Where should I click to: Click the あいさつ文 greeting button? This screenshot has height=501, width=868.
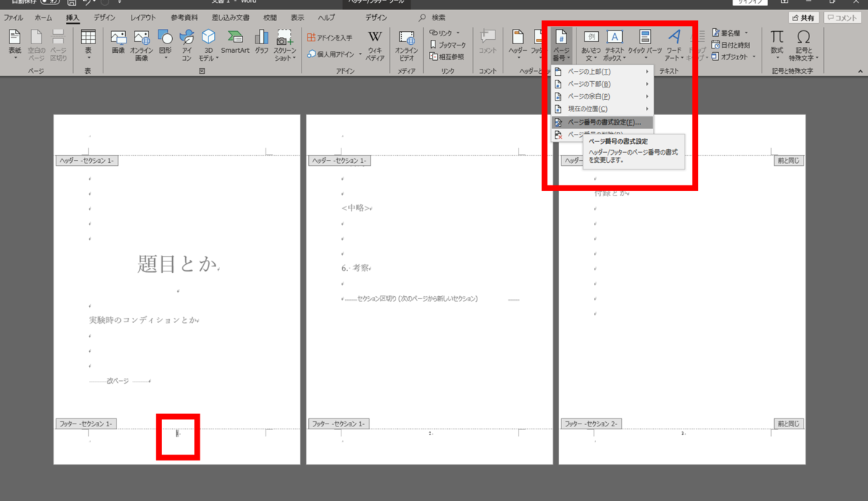[591, 45]
